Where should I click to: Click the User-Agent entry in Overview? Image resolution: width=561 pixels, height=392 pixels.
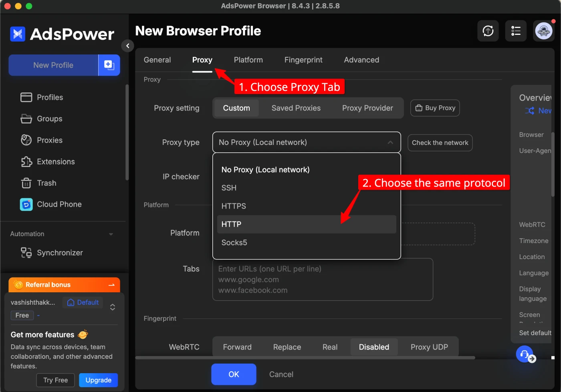tap(535, 151)
